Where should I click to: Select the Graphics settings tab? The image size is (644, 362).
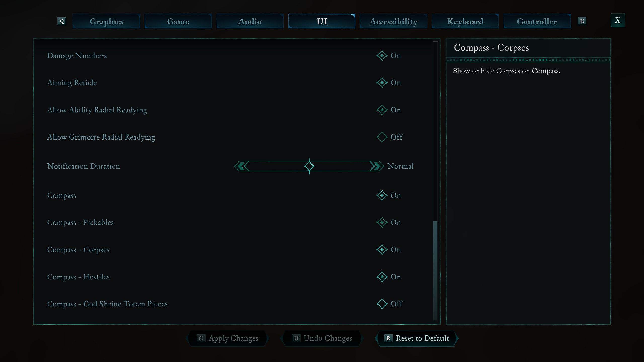(x=106, y=21)
